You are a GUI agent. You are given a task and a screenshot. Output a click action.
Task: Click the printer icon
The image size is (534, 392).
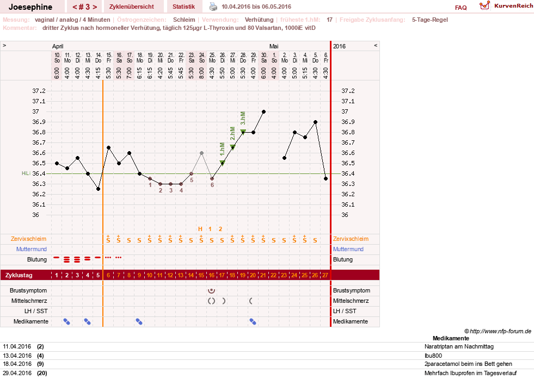coord(213,7)
